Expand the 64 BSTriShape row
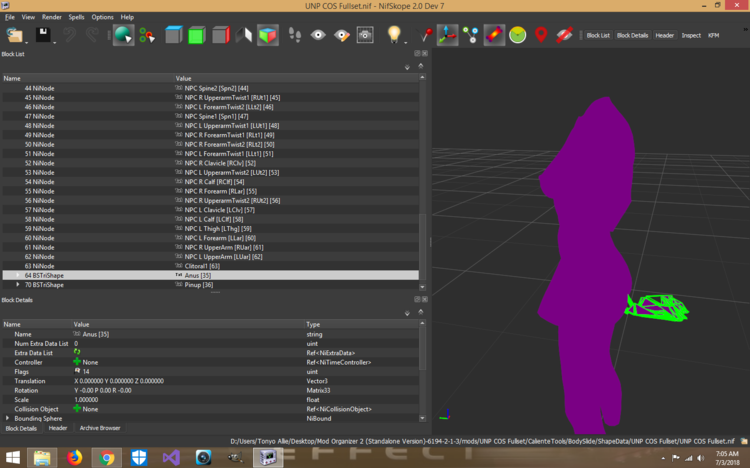The image size is (750, 468). (x=18, y=275)
